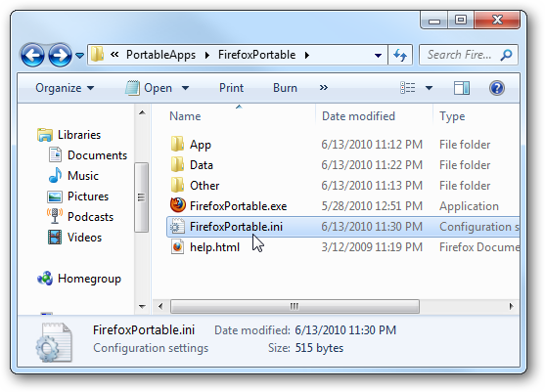This screenshot has width=545, height=392.
Task: Click the Forward navigation arrow
Action: tap(60, 55)
